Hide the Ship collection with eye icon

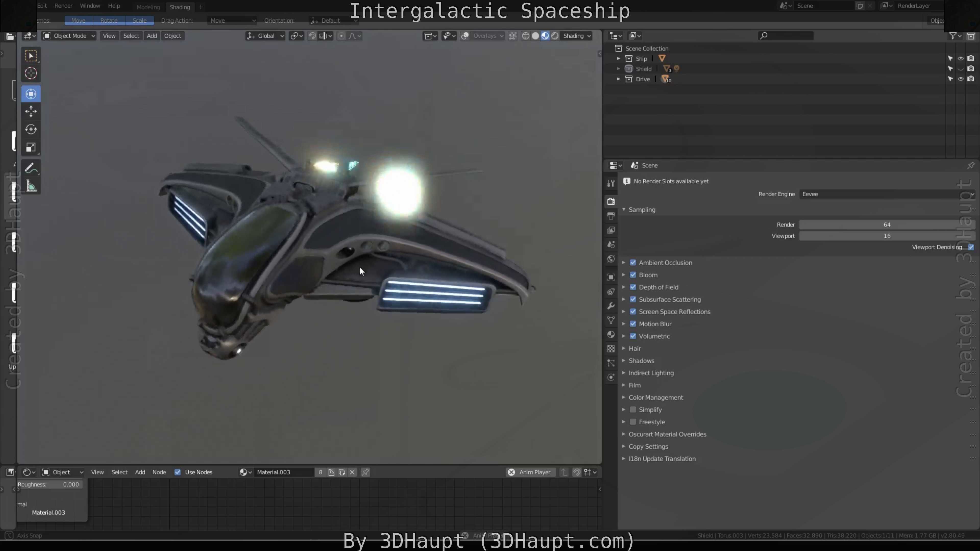click(961, 59)
